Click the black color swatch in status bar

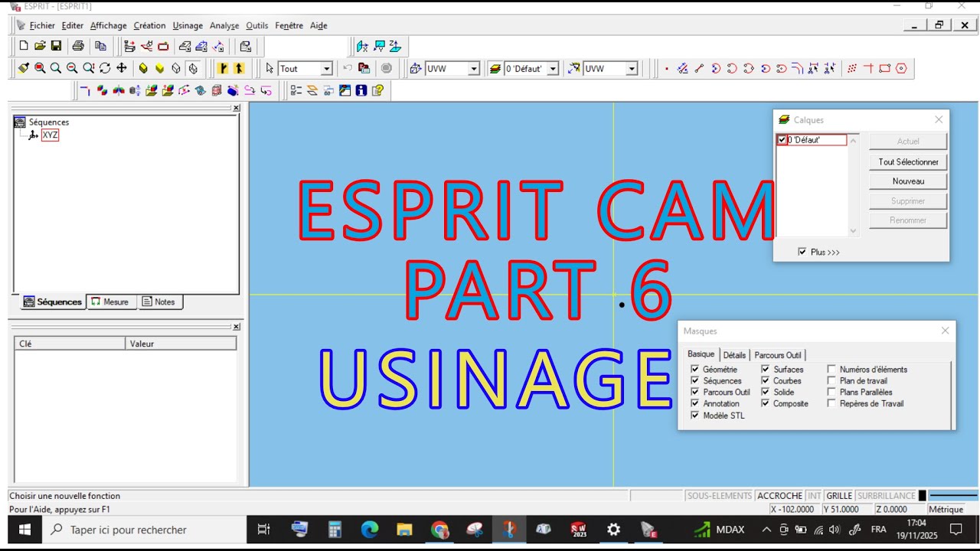923,496
